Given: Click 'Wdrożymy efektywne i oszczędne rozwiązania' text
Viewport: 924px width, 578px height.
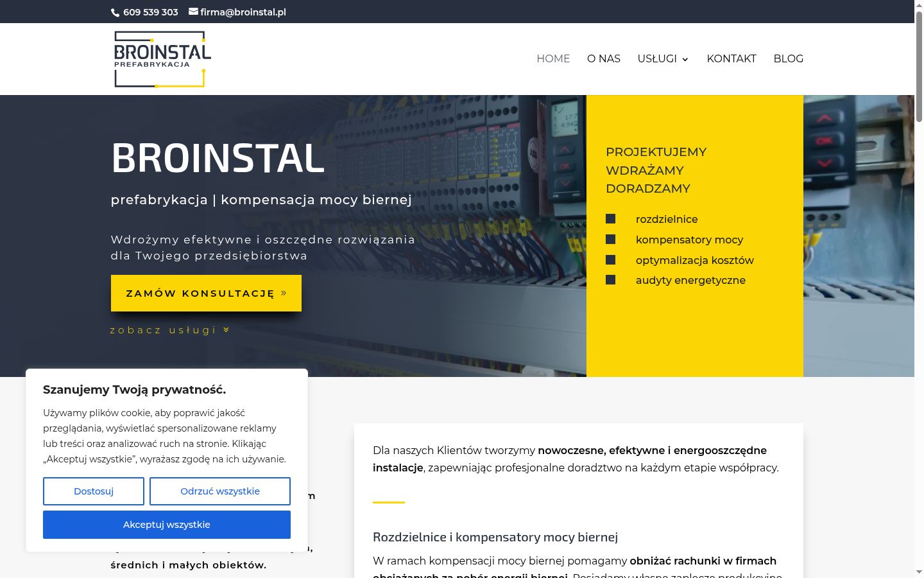Looking at the screenshot, I should click(x=263, y=240).
